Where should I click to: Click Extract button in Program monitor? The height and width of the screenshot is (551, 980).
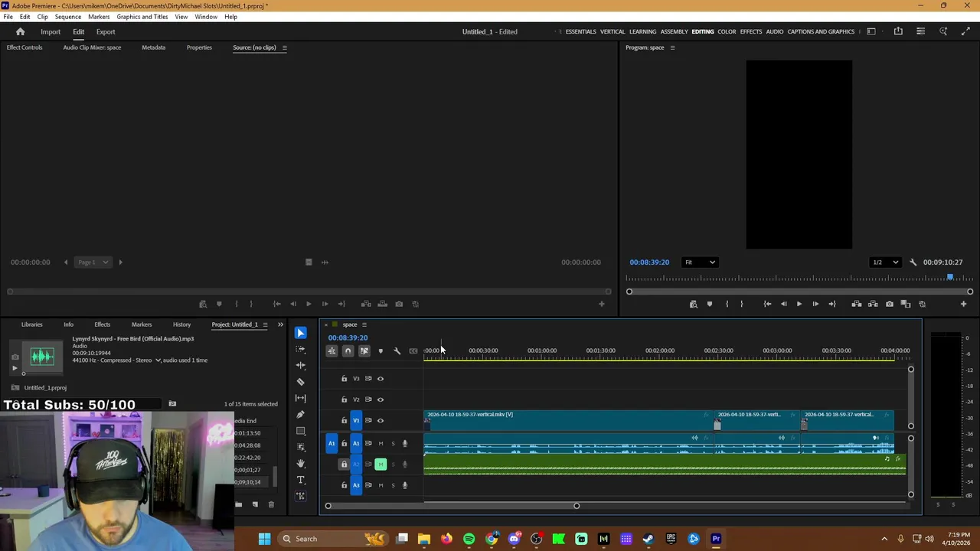click(873, 304)
